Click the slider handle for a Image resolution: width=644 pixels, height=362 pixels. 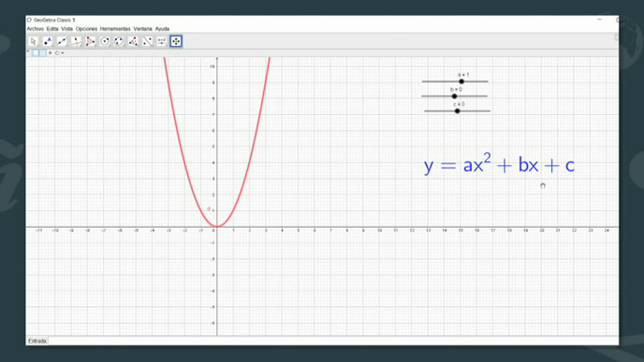[x=461, y=81]
